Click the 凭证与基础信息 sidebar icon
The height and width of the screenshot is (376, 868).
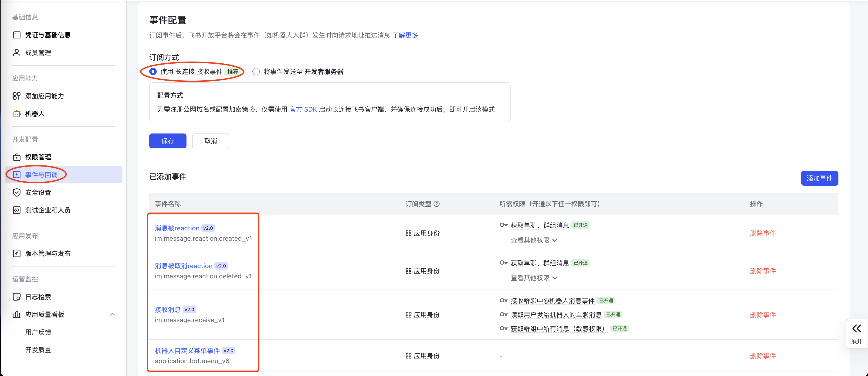17,35
